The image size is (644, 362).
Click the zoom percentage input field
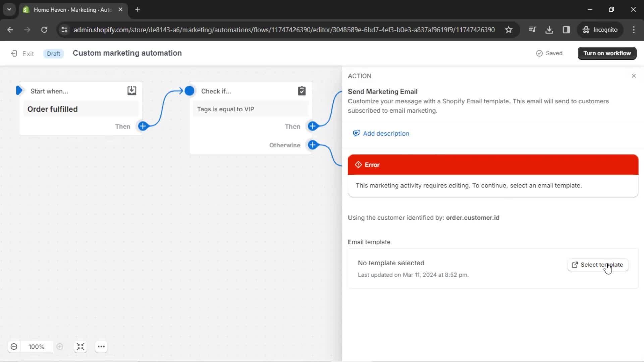[x=36, y=347]
